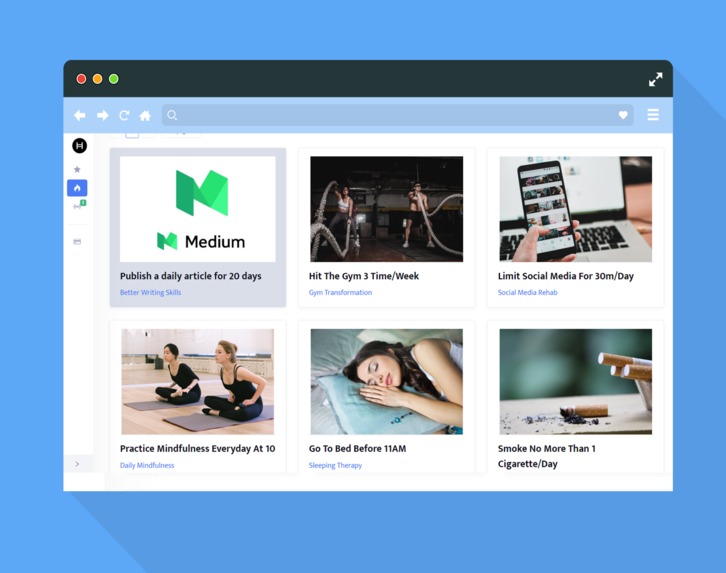The width and height of the screenshot is (726, 573).
Task: Follow the 'Better Writing Skills' link
Action: tap(150, 293)
